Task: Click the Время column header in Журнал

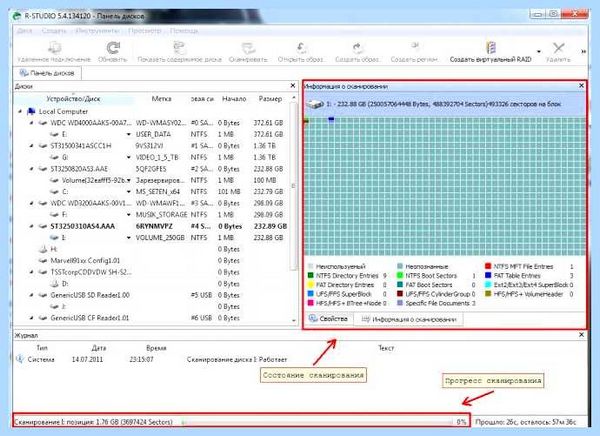Action: pos(156,348)
